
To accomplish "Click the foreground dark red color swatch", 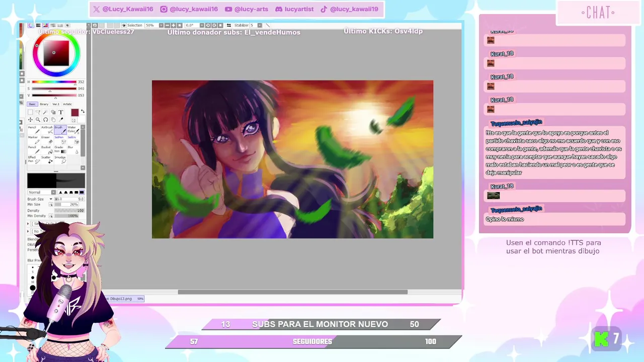I will [x=75, y=113].
